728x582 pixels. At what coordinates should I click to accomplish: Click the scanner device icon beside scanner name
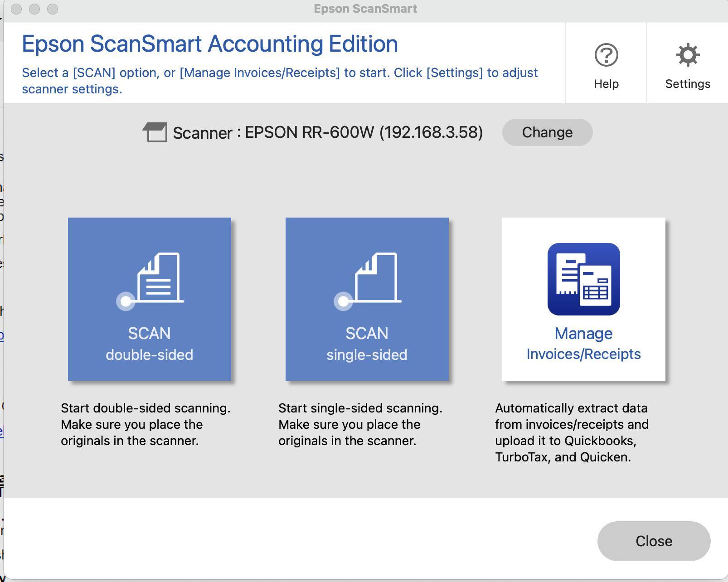click(x=155, y=132)
